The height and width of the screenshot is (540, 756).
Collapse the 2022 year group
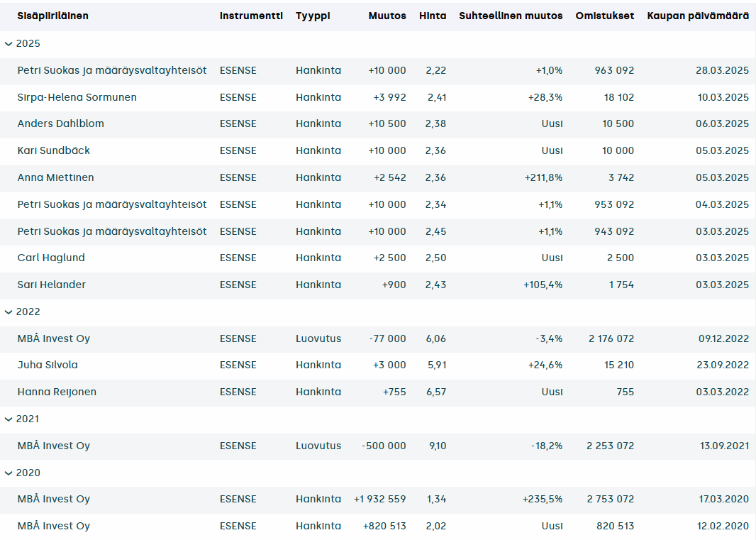click(9, 312)
